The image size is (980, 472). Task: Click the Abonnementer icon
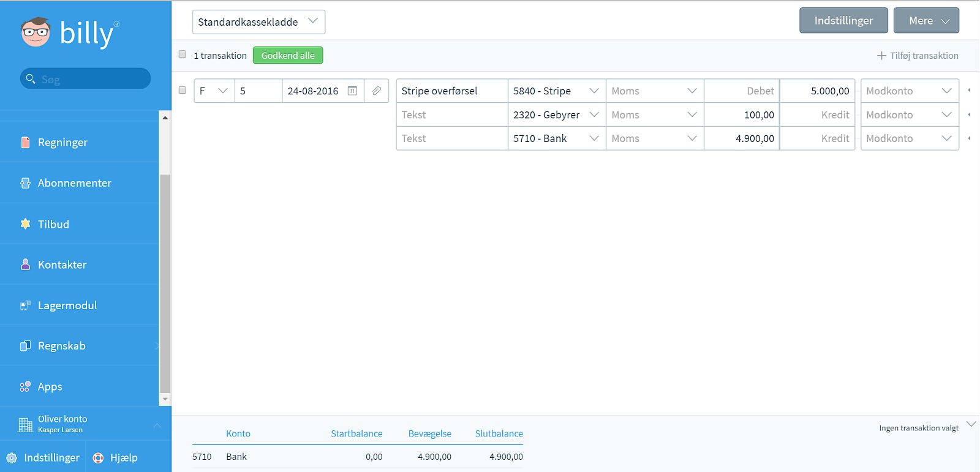[x=25, y=183]
